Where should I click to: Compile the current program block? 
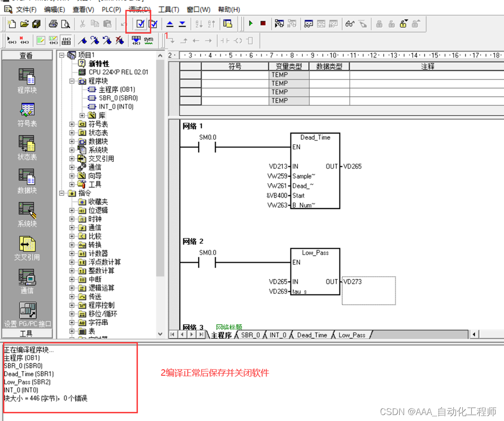(x=140, y=23)
